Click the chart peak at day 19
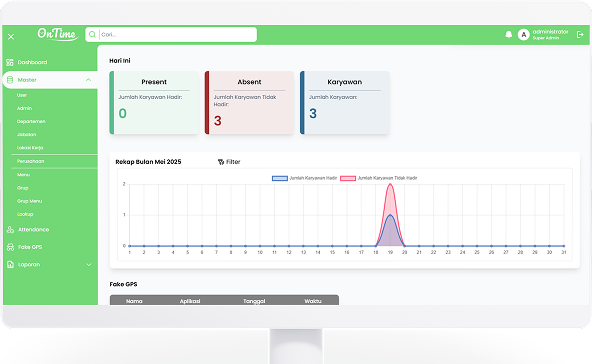Screen dimensions: 592x364 (390, 184)
